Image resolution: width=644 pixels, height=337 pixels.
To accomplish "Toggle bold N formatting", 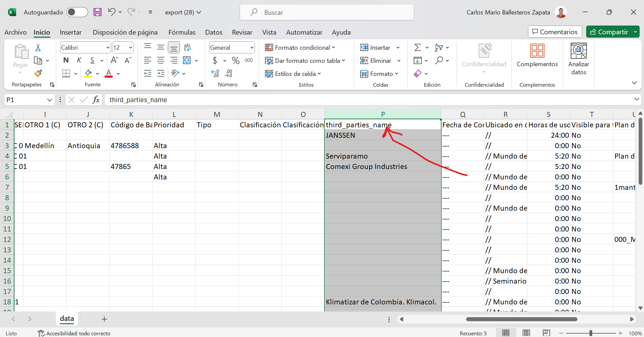I will [x=66, y=60].
